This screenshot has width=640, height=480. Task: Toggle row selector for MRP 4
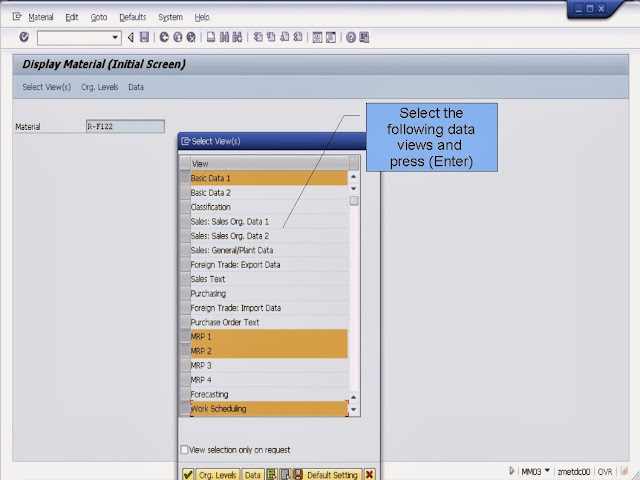[185, 380]
